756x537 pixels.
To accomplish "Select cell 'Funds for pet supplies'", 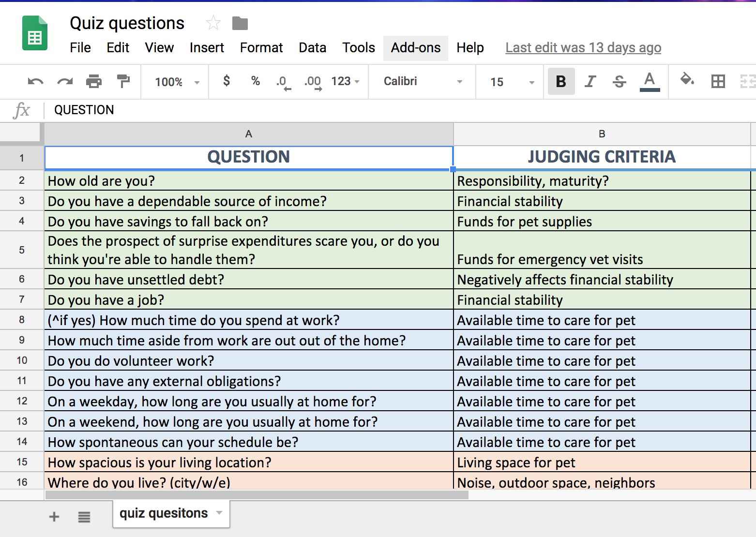I will pyautogui.click(x=602, y=221).
